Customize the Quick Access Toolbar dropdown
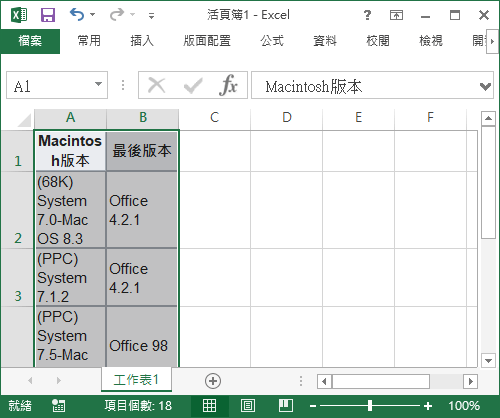 click(x=151, y=15)
